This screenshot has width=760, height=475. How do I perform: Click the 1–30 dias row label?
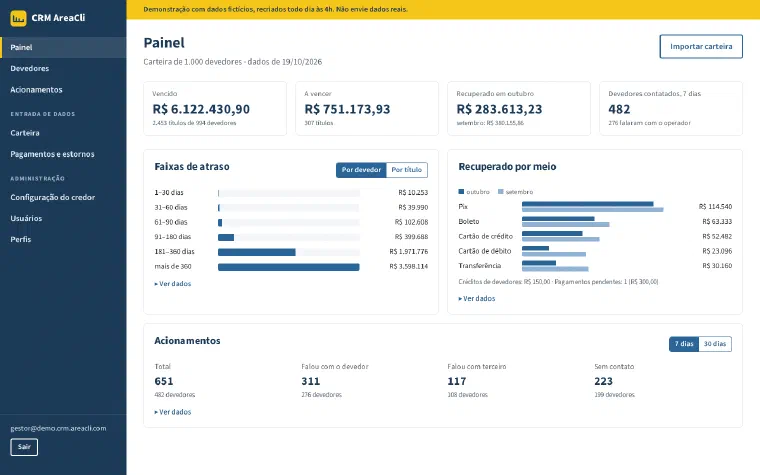click(x=169, y=192)
